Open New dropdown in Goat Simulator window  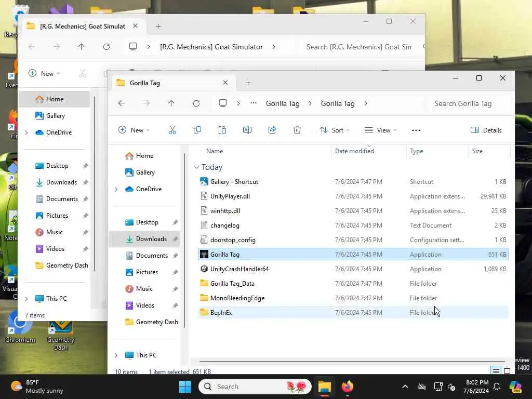pos(44,74)
